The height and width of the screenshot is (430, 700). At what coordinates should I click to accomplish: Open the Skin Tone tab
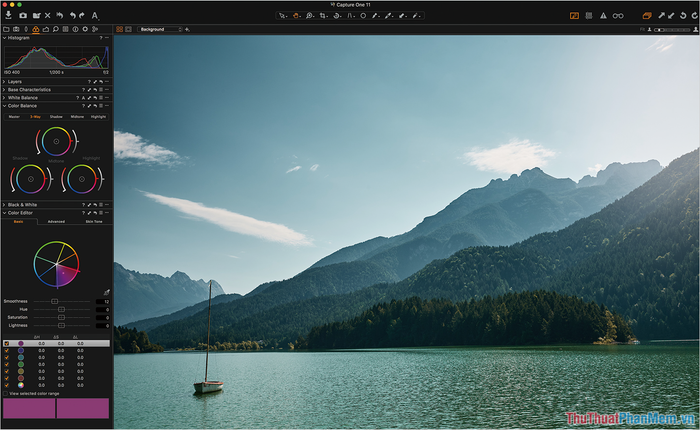[93, 221]
